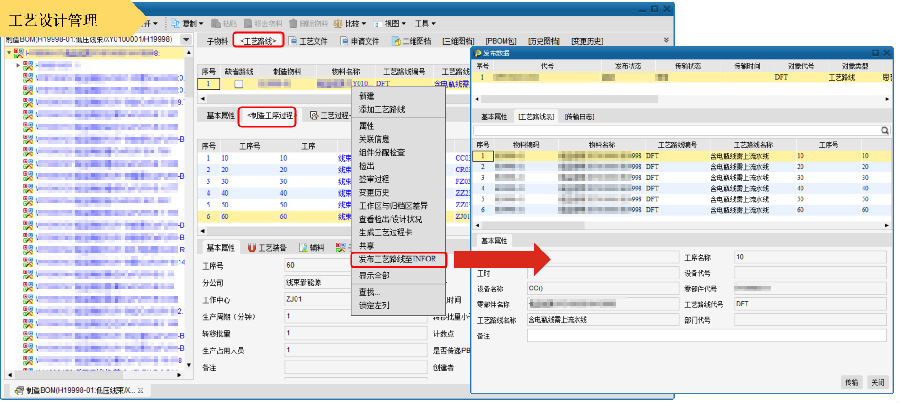Select row 4 in 发布数据 工艺路线表

(680, 188)
